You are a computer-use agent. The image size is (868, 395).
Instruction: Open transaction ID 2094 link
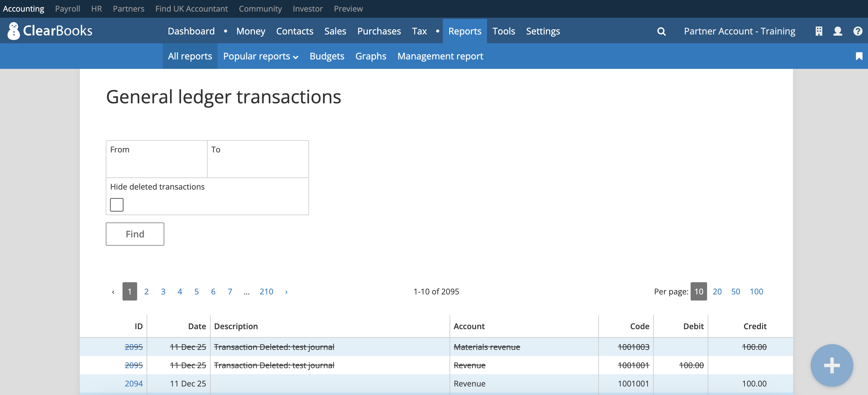click(x=134, y=383)
